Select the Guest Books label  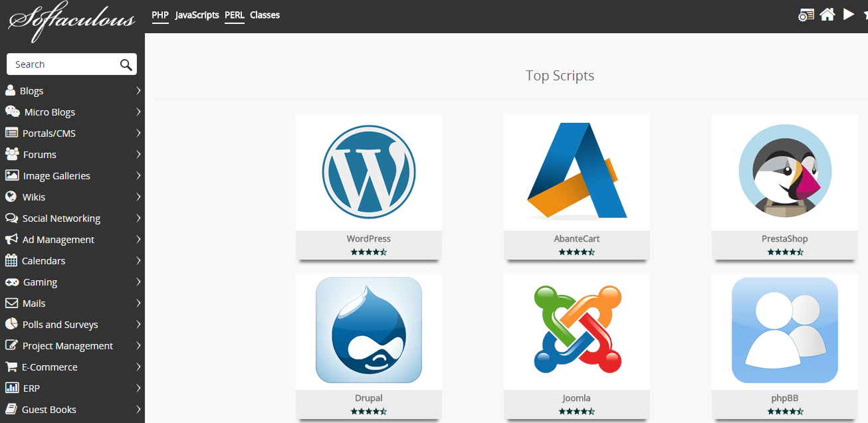(x=49, y=409)
